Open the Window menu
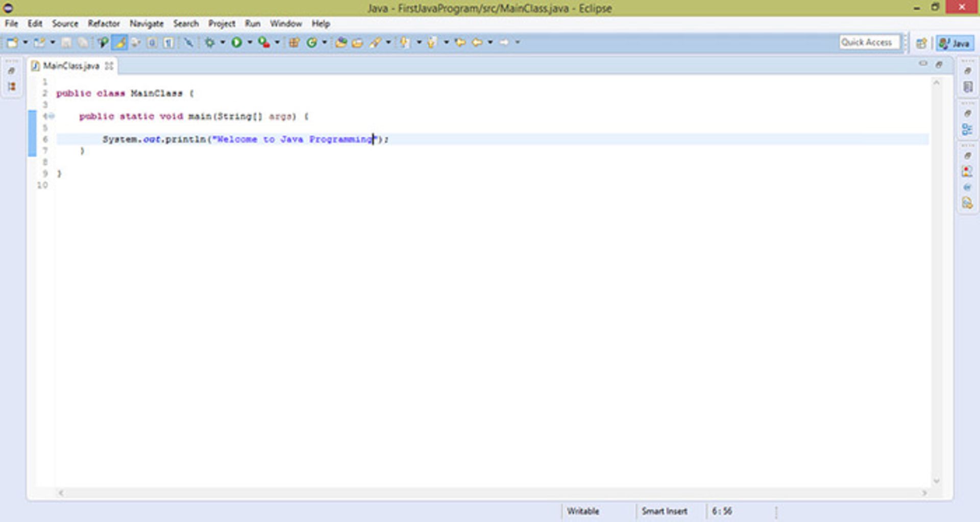The image size is (980, 522). [x=286, y=23]
